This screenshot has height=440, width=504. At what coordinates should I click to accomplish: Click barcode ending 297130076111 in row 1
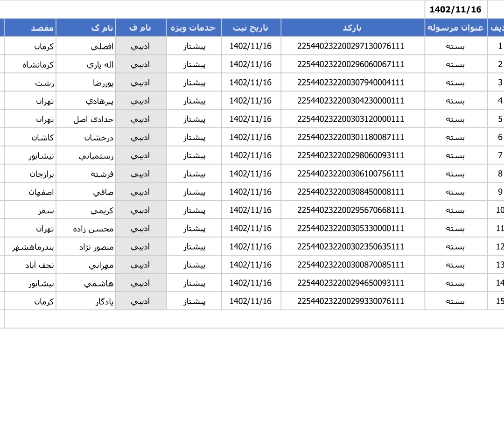coord(350,46)
